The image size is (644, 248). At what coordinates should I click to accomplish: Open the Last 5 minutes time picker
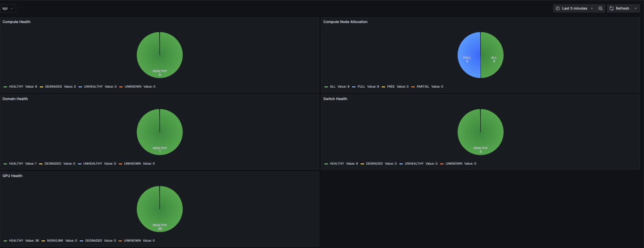point(574,9)
